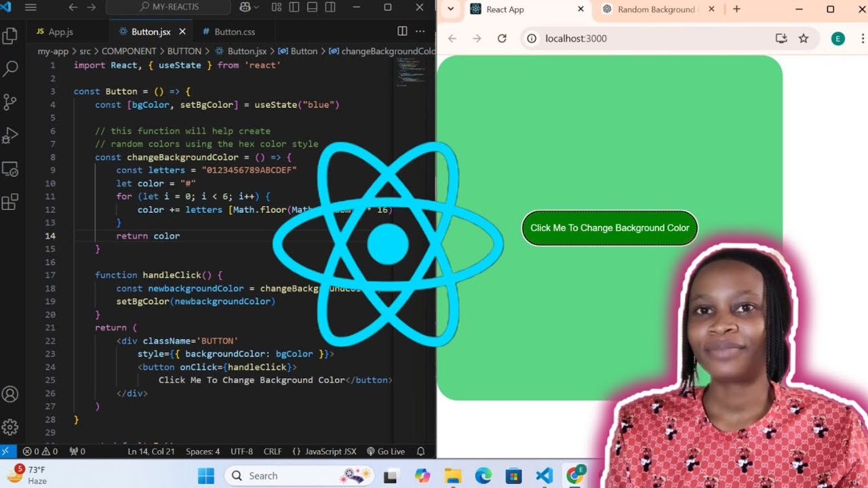The image size is (868, 488).
Task: Open the weather widget showing 73°F
Action: (x=26, y=474)
